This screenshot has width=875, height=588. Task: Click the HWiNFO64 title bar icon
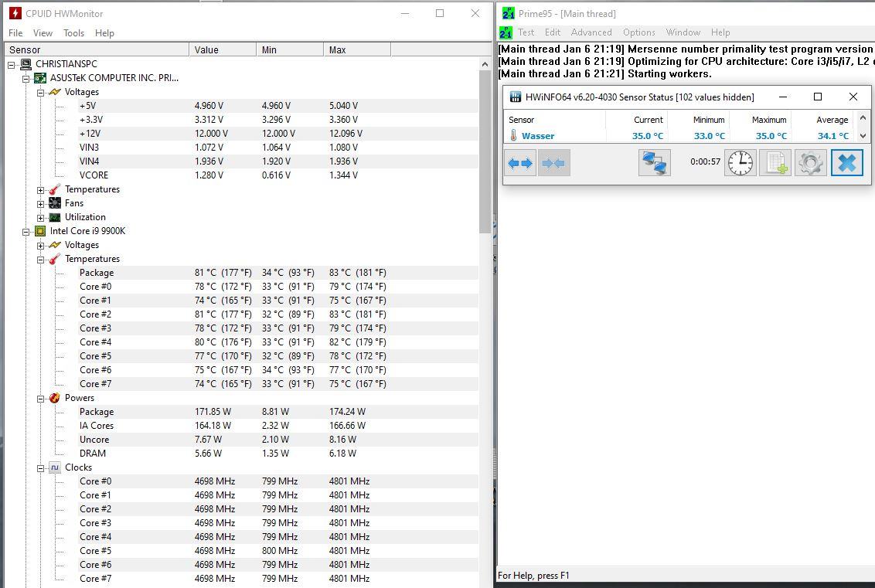coord(515,97)
